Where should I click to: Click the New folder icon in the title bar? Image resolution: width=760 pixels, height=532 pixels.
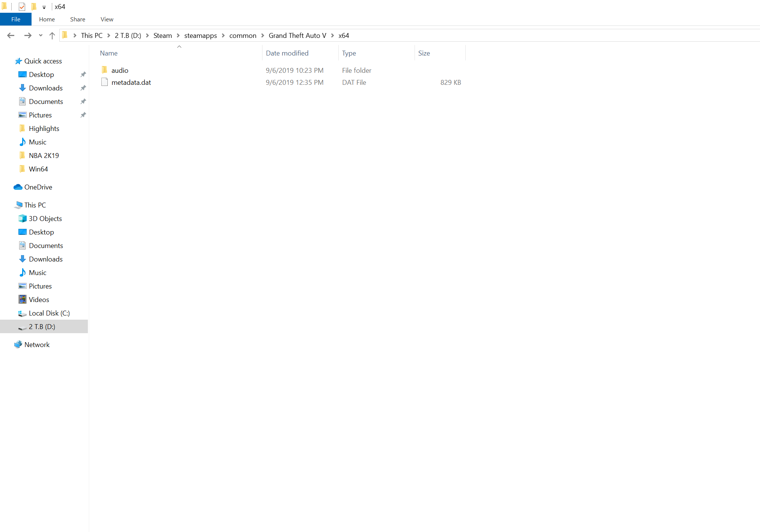pos(34,7)
